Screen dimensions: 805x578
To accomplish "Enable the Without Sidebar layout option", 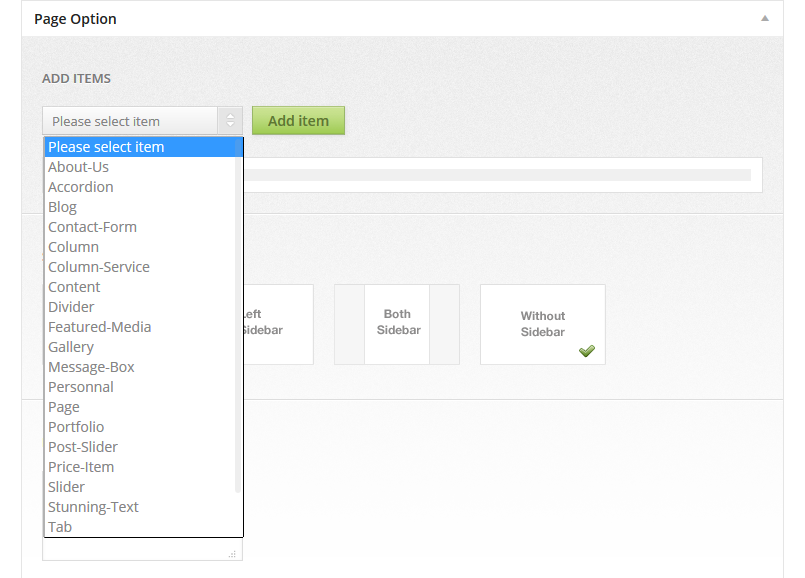I will 542,324.
